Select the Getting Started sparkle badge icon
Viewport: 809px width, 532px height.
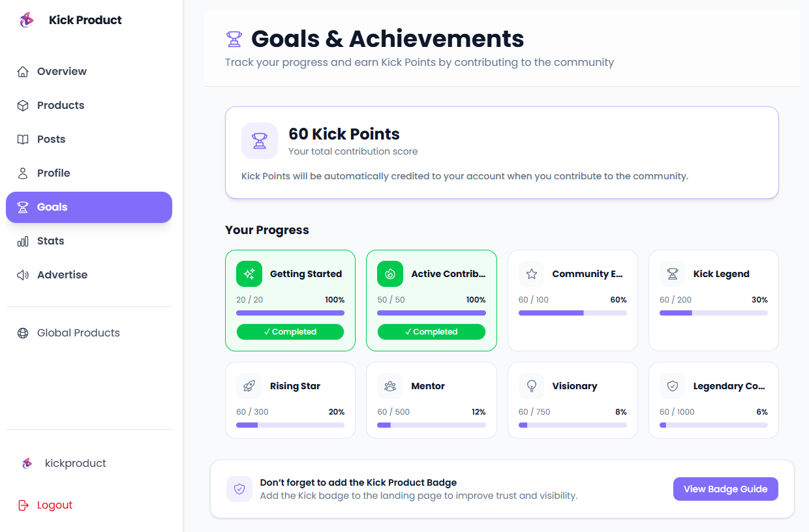coord(249,274)
